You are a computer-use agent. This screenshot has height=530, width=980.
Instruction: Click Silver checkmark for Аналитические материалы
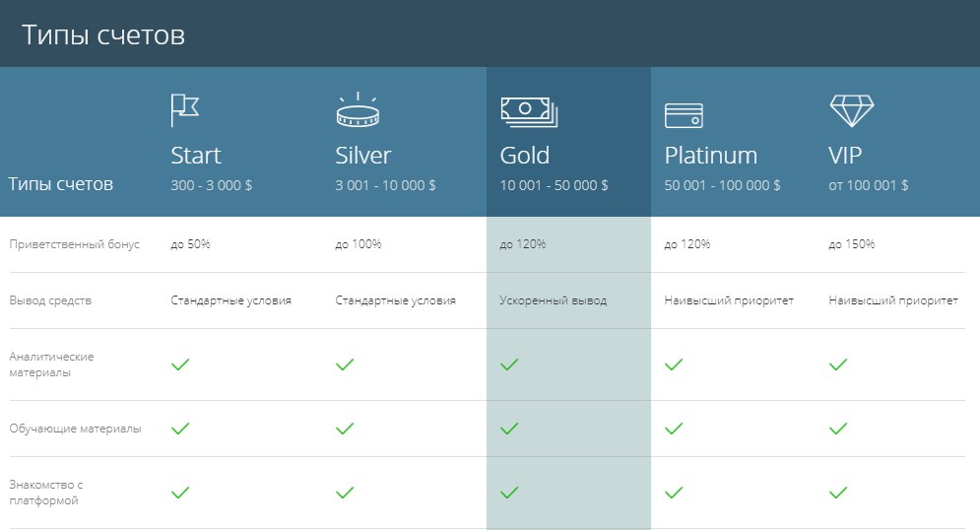point(345,364)
